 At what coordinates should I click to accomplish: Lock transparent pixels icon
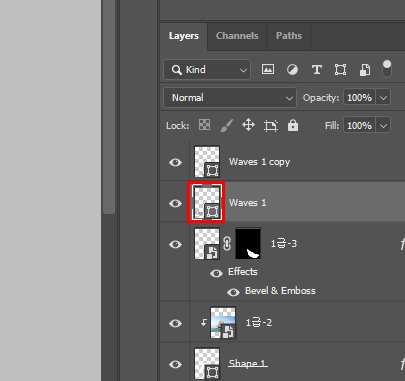(204, 125)
